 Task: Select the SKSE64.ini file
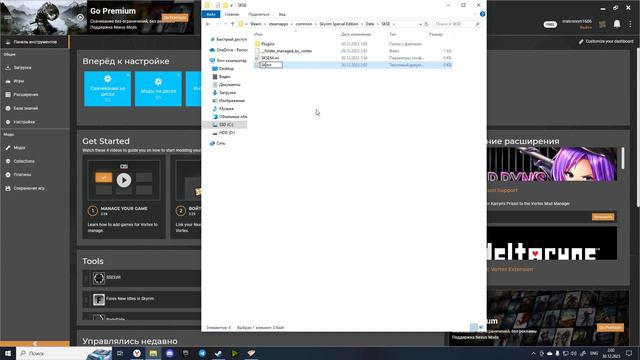270,58
